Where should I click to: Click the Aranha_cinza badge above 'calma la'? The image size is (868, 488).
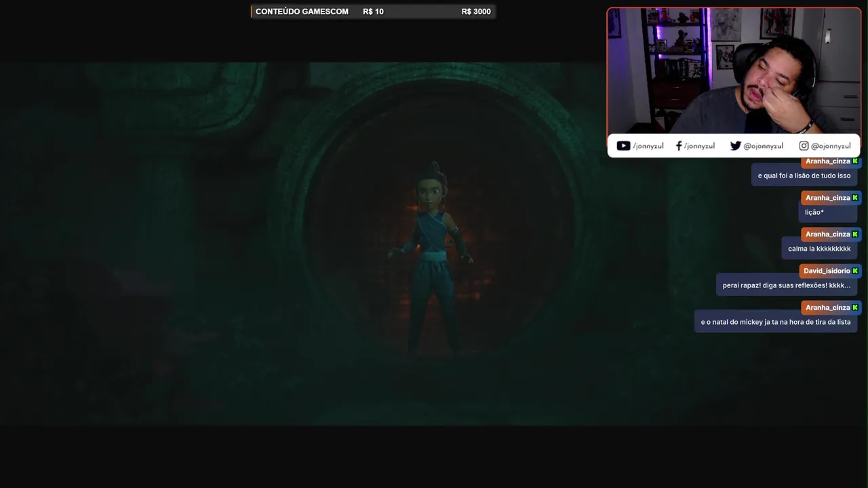831,235
